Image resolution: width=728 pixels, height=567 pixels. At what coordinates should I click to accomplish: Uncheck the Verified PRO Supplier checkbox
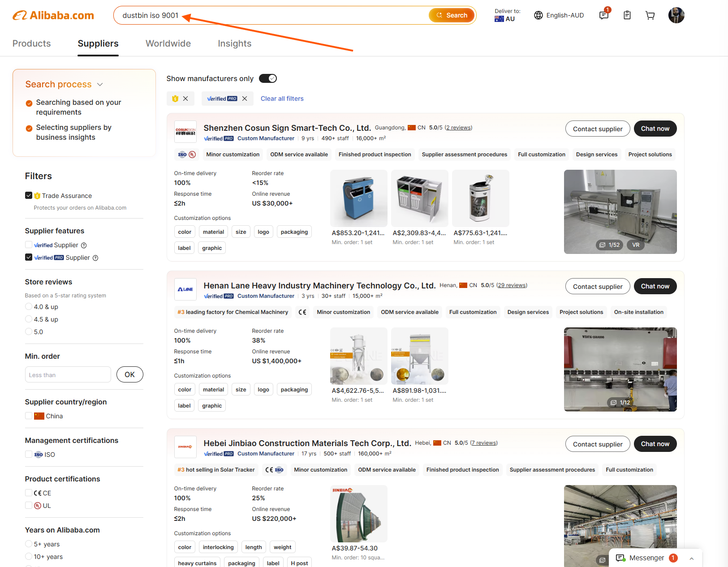point(29,257)
